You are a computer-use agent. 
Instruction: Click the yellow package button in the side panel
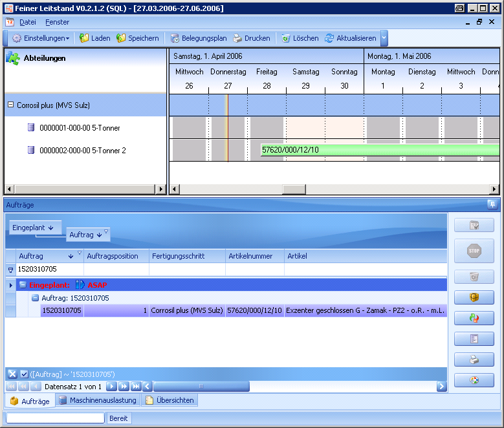pyautogui.click(x=474, y=297)
